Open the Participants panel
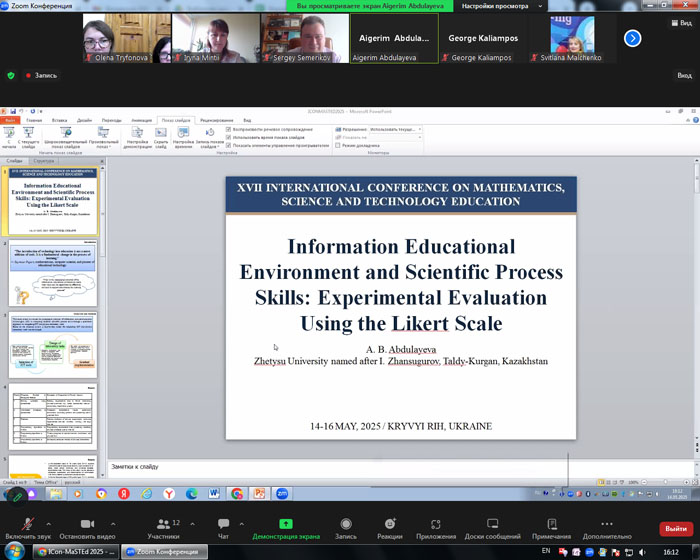 click(x=163, y=524)
